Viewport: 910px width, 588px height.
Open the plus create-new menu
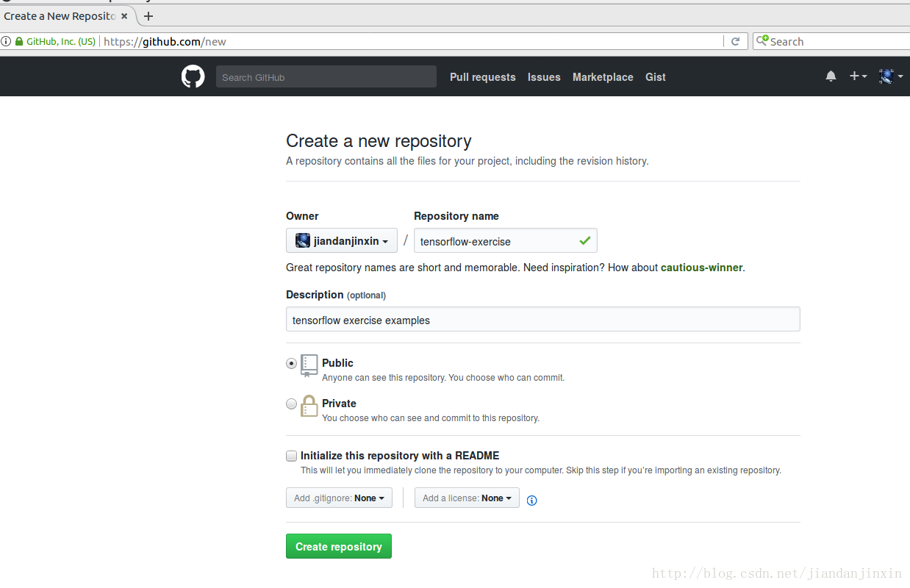[x=858, y=76]
